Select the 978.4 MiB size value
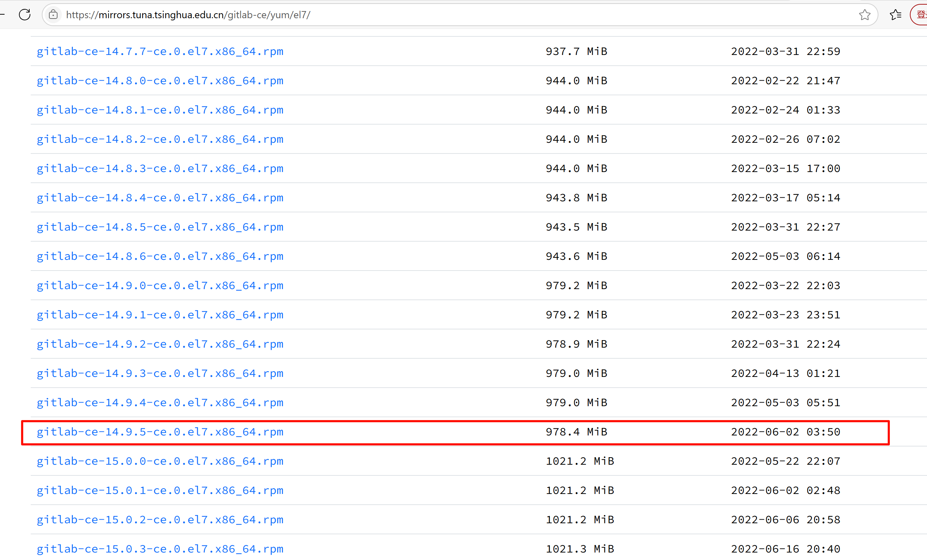927x560 pixels. pos(577,433)
